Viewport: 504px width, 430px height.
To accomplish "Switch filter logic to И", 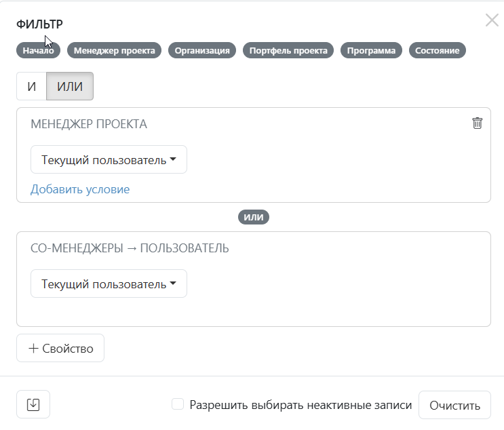I will (31, 87).
